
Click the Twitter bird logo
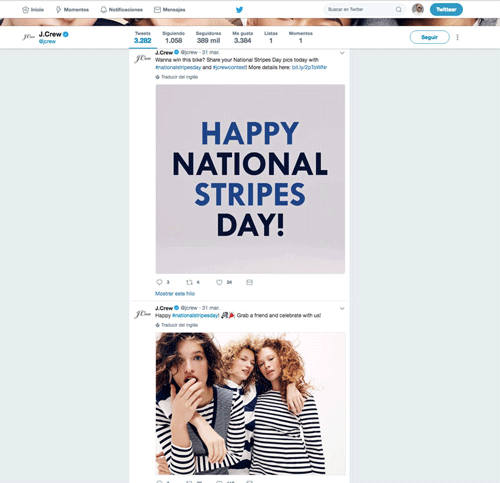tap(239, 10)
